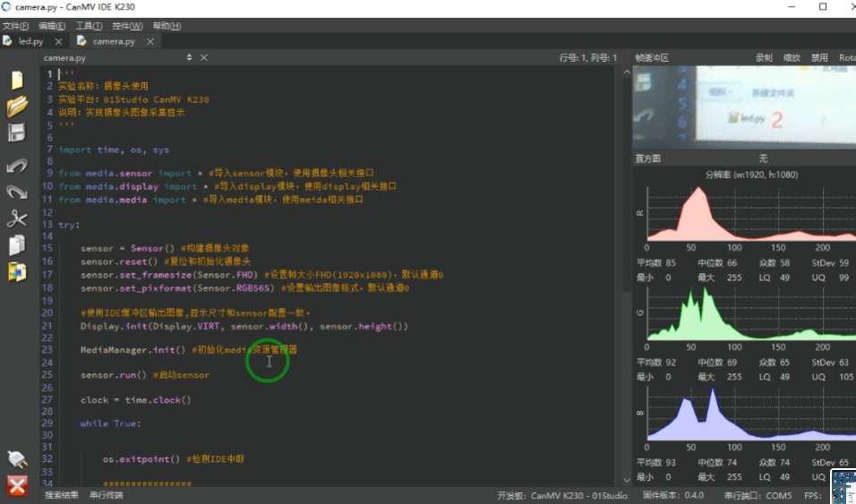Screen dimensions: 856x504
Task: Click the import time, os, sys line
Action: click(114, 150)
